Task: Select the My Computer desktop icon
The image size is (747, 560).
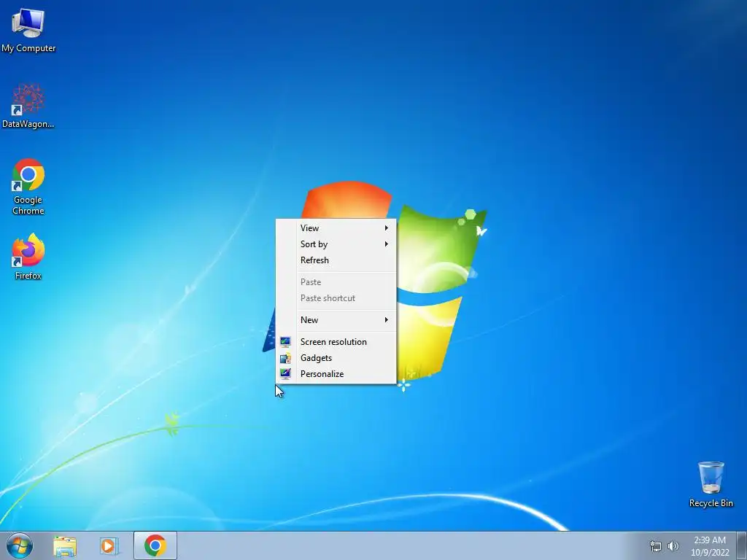Action: tap(28, 29)
